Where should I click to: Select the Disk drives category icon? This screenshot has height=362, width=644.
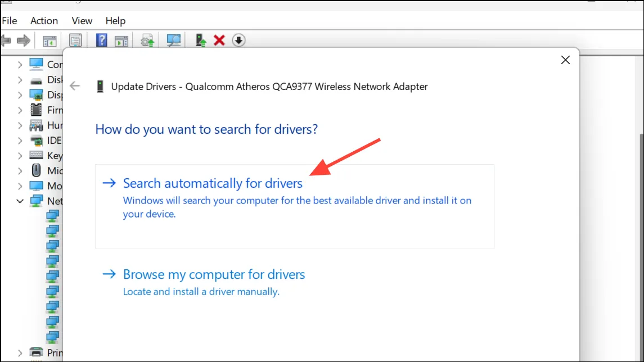click(x=36, y=80)
